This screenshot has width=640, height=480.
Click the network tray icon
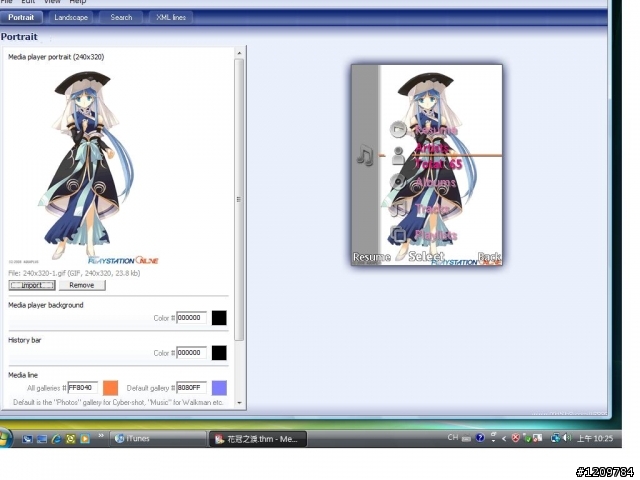tap(555, 438)
